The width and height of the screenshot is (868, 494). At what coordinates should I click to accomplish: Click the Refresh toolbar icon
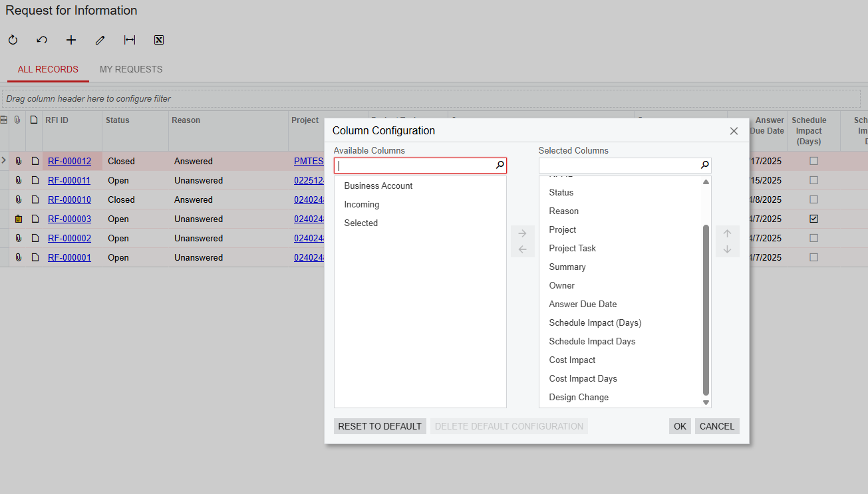13,40
